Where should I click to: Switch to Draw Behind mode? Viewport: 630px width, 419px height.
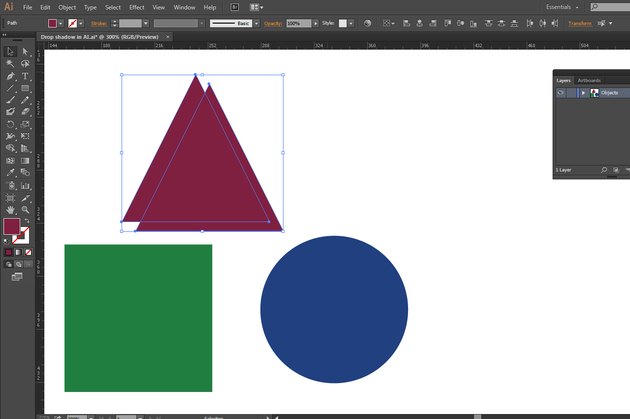[x=18, y=264]
